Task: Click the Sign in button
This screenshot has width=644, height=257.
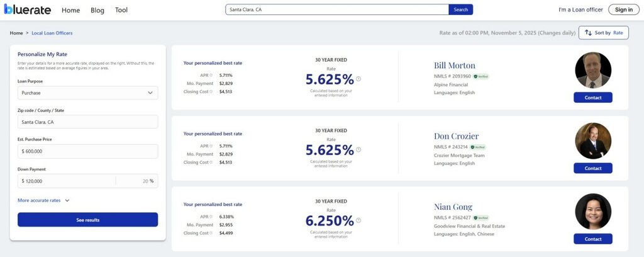Action: 624,9
